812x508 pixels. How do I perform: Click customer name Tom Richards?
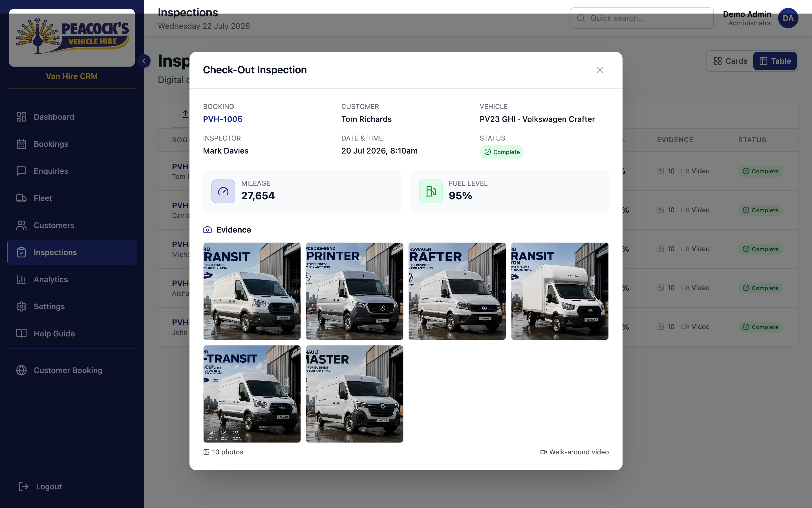pyautogui.click(x=367, y=119)
